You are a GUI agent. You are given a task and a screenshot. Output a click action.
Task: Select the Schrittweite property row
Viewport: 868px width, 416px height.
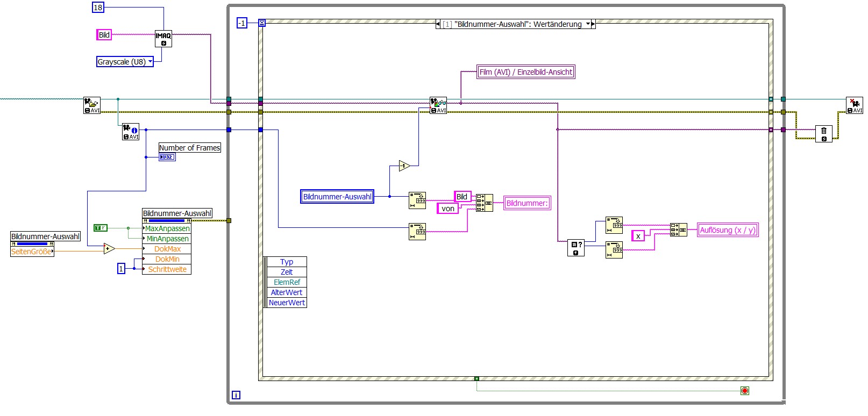167,269
